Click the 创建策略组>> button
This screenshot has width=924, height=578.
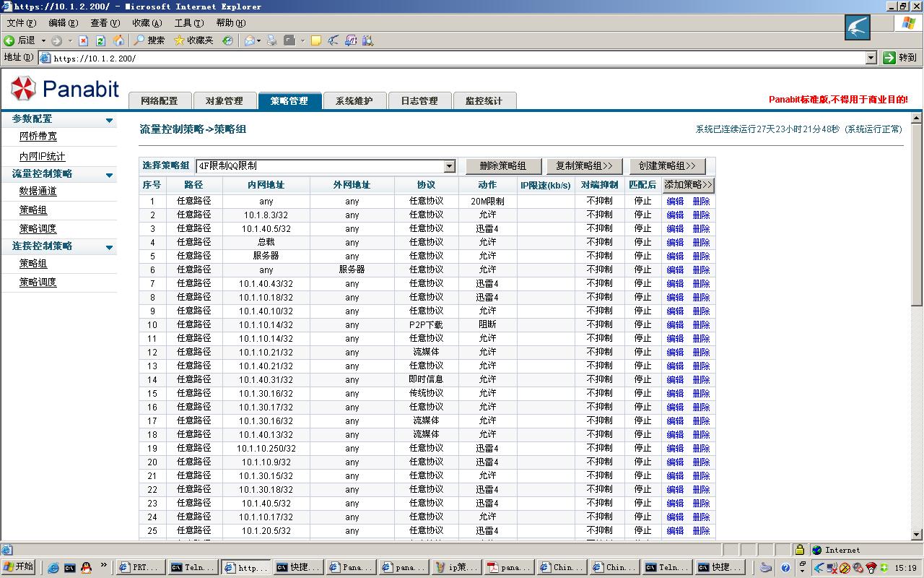667,166
